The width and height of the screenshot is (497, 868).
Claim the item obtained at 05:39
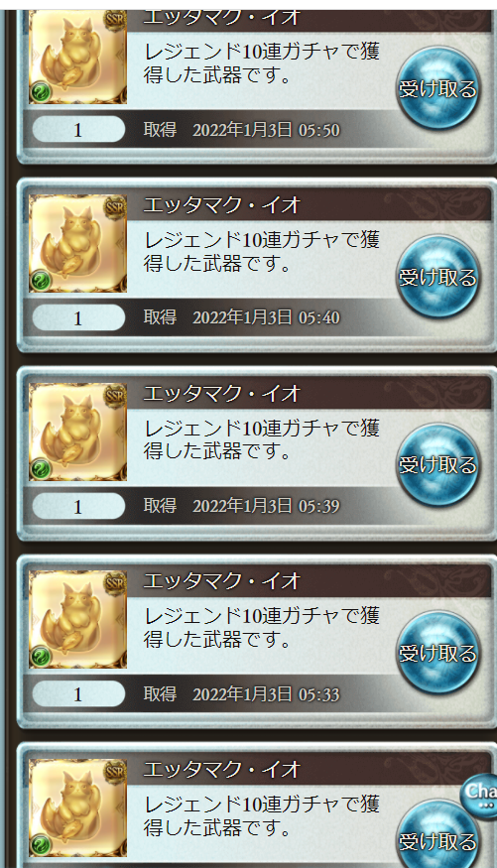pos(437,465)
